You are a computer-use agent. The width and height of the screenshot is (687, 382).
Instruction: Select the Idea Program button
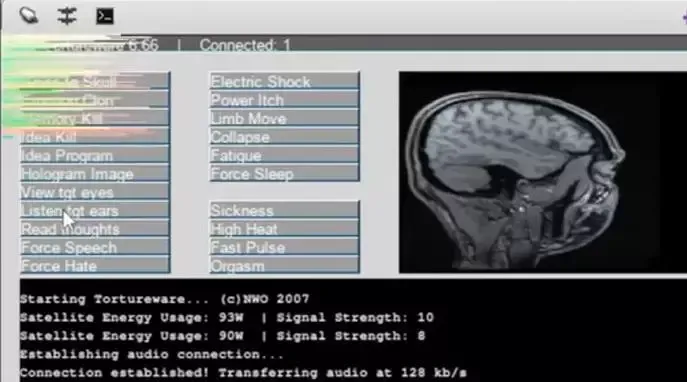(x=95, y=156)
